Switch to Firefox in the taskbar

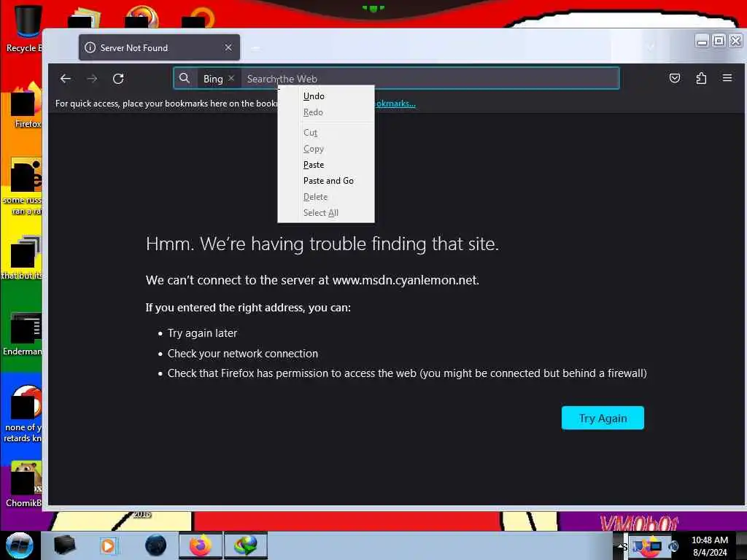(201, 545)
